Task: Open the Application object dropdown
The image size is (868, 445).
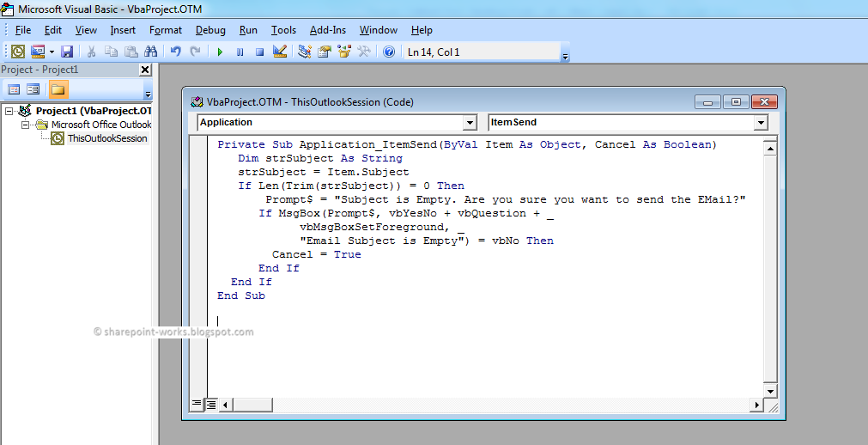Action: click(470, 123)
